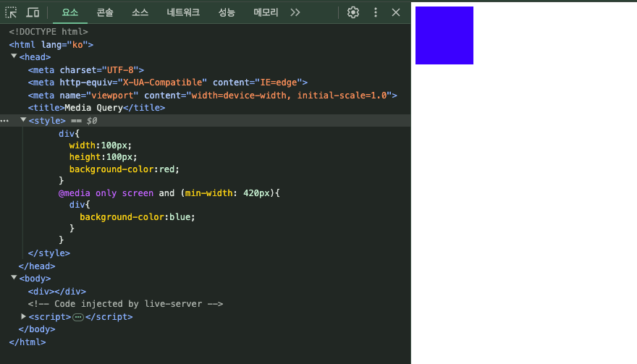Select the meta name="viewport" node
This screenshot has height=364, width=637.
[x=213, y=96]
